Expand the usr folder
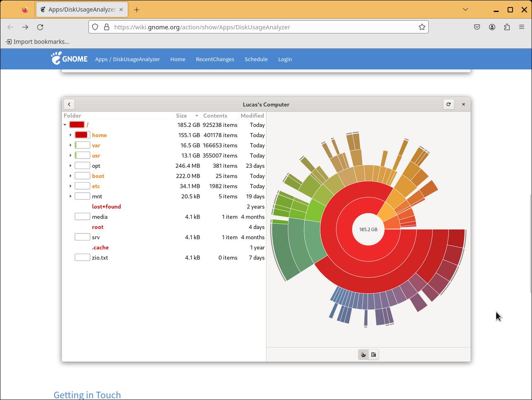This screenshot has height=400, width=532. point(70,155)
